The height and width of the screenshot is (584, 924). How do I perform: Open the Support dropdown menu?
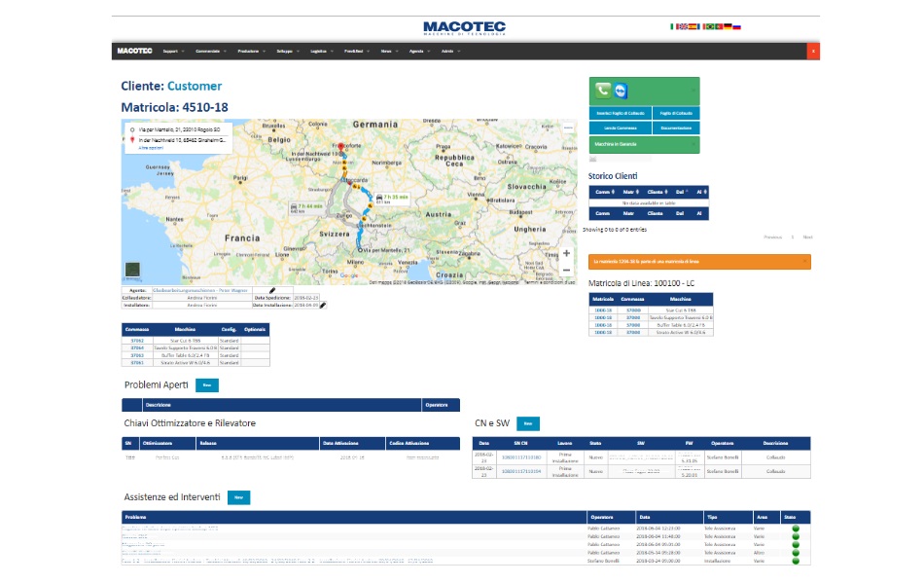point(173,52)
